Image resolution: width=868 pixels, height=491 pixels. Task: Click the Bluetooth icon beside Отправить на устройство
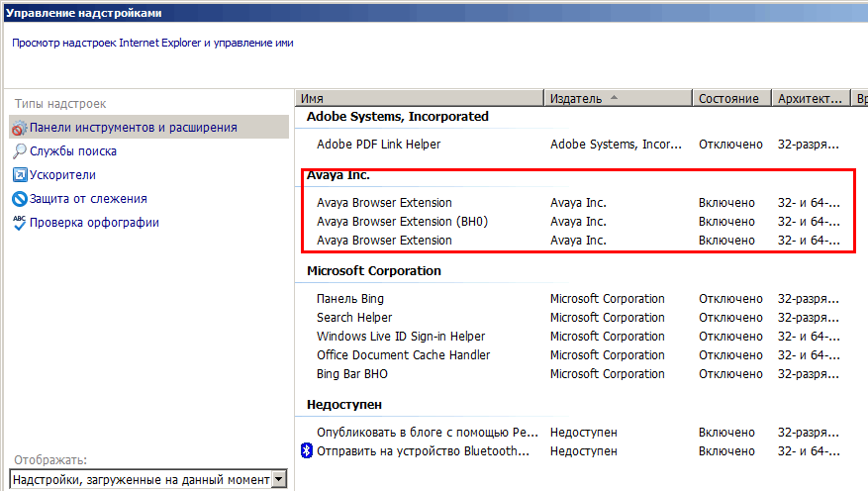tap(307, 450)
